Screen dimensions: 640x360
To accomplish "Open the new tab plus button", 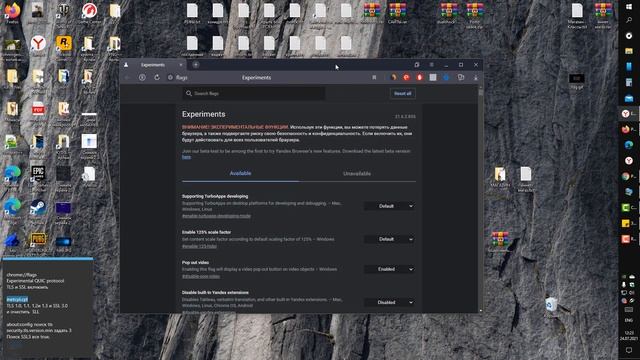I will [x=196, y=64].
